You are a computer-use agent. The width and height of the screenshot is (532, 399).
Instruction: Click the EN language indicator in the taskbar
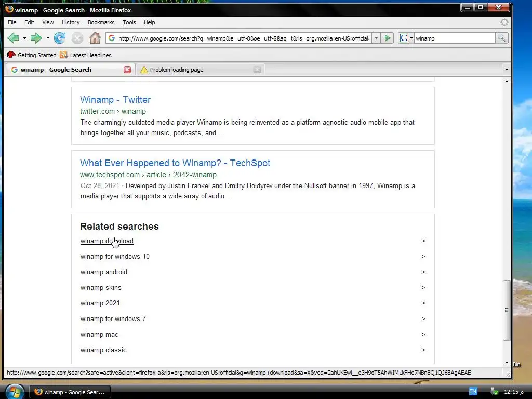473,392
